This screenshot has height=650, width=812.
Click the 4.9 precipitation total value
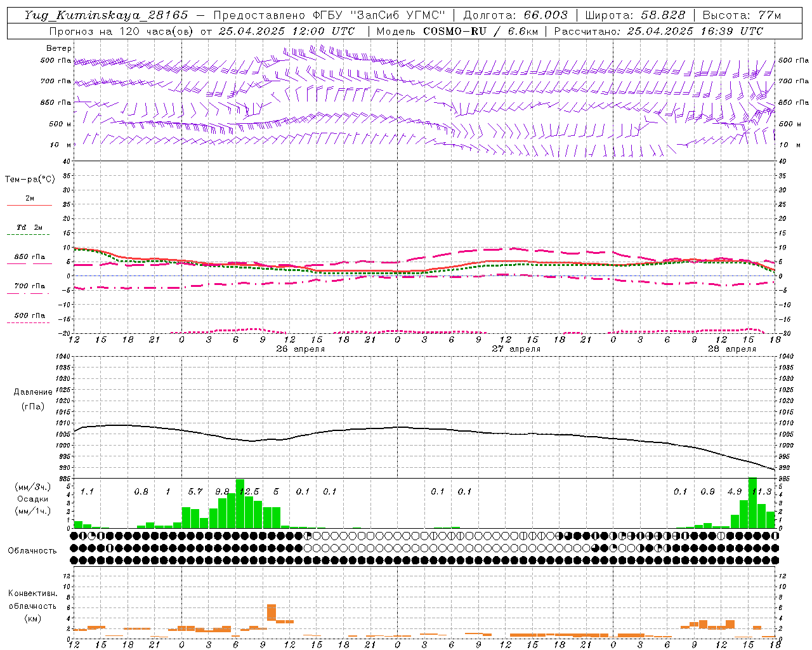click(735, 491)
